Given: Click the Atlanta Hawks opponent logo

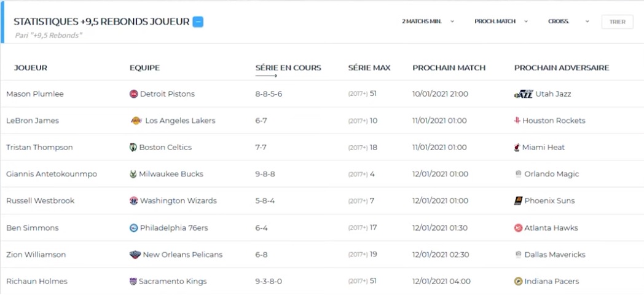Looking at the screenshot, I should tap(518, 228).
